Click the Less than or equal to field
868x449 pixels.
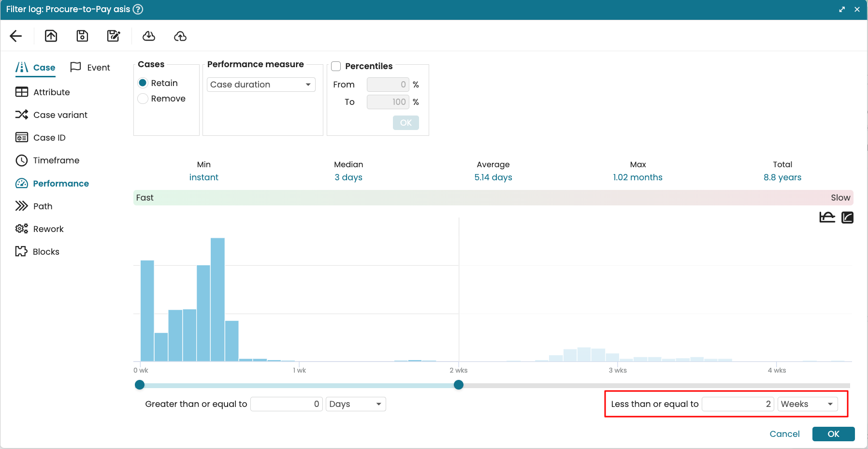(738, 404)
